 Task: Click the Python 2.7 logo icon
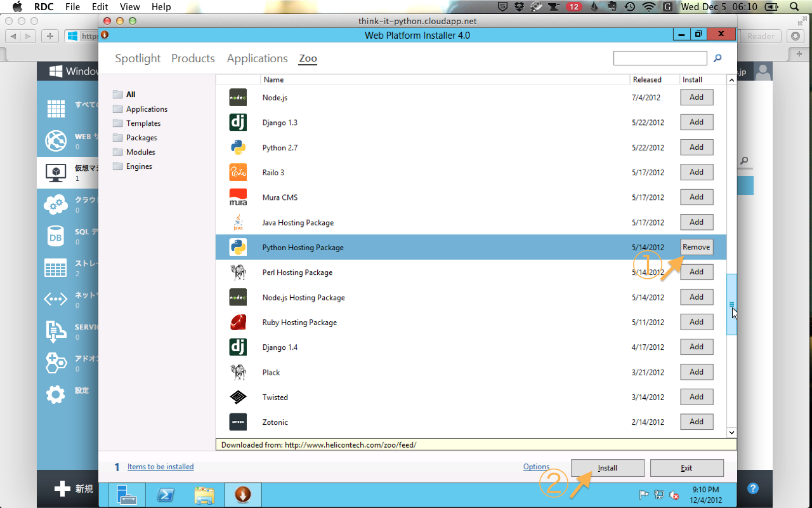point(238,147)
